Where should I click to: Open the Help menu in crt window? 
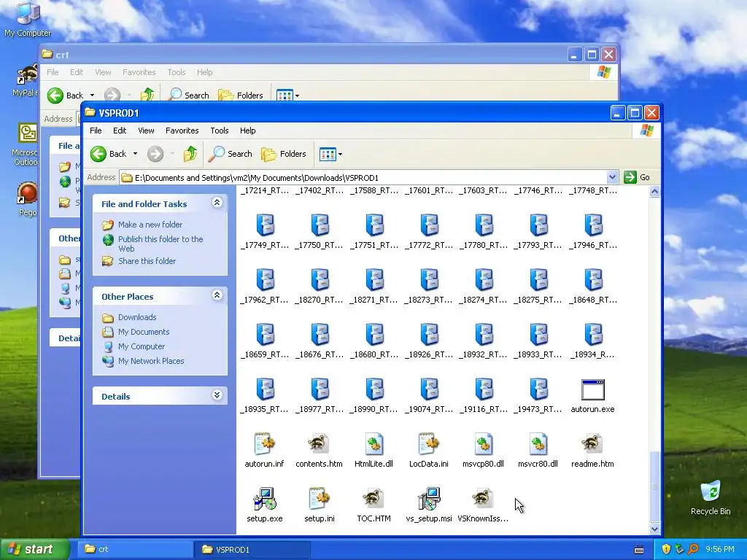205,72
